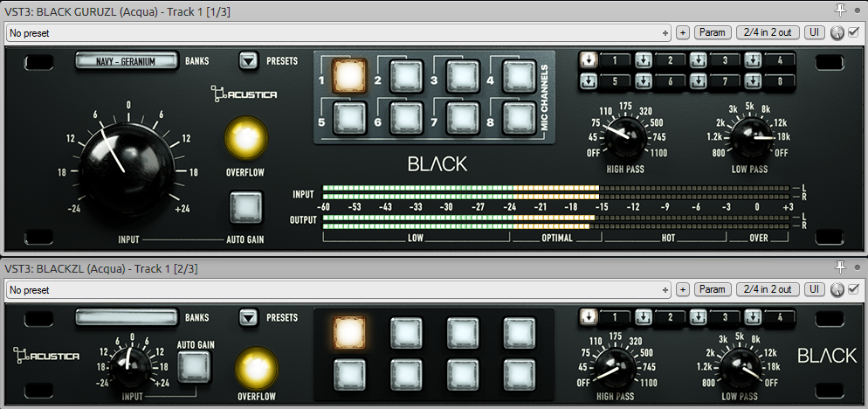Click load arrow for slot 4 in BLACK GURUZL
Image resolution: width=868 pixels, height=409 pixels.
752,59
